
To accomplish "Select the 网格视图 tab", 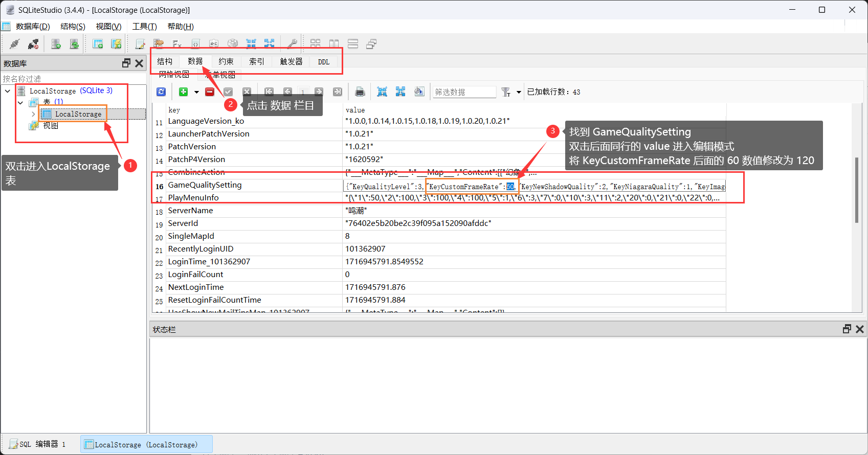I will click(174, 75).
